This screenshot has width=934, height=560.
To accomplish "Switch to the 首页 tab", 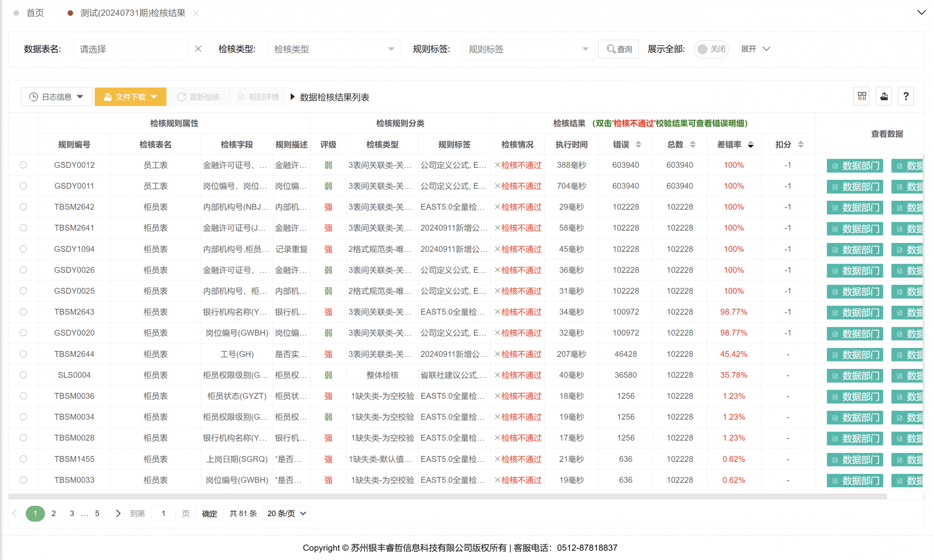I will coord(35,13).
